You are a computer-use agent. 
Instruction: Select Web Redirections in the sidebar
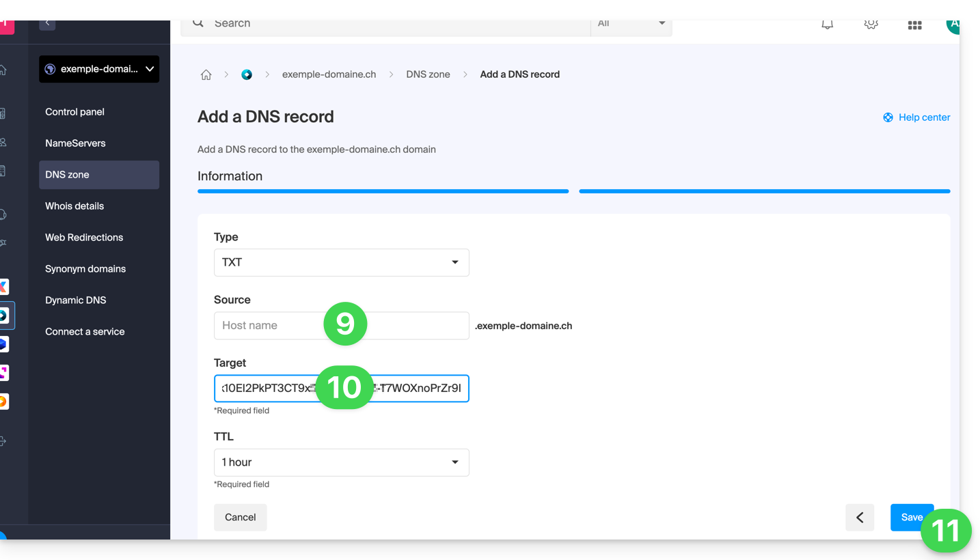84,238
